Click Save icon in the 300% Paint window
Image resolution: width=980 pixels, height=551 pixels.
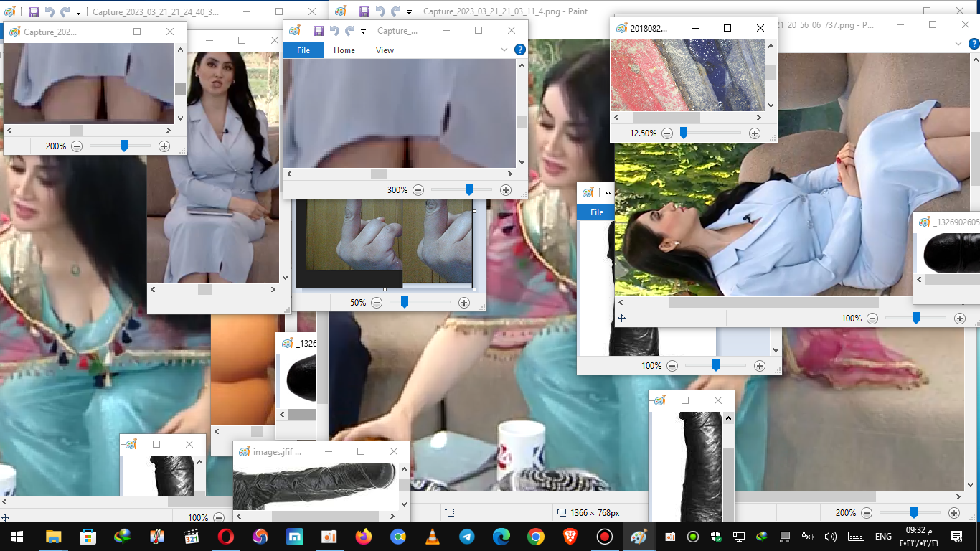click(318, 31)
